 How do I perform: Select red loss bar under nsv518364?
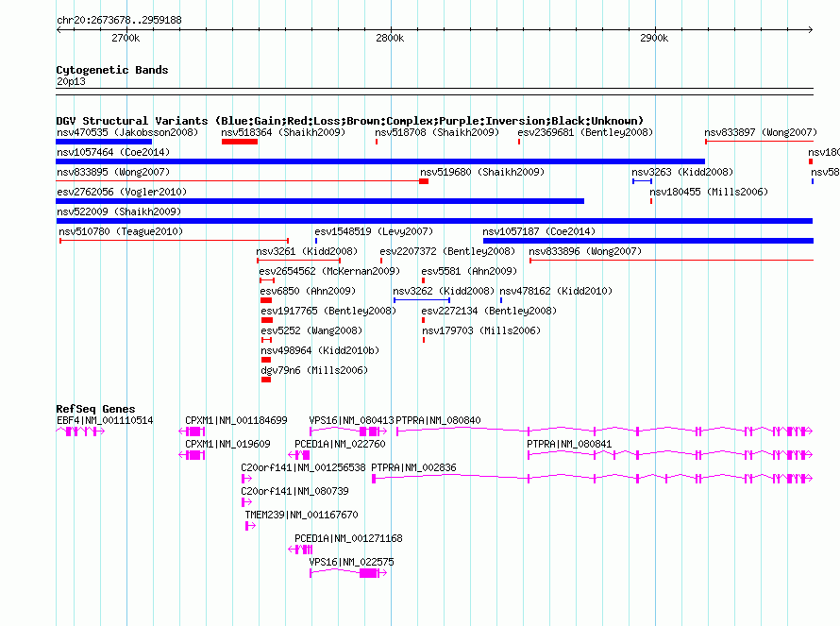[x=240, y=142]
